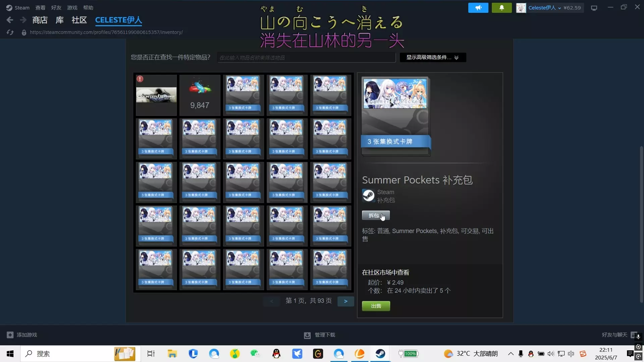Select the gems item showing 9,847
644x362 pixels.
click(200, 95)
